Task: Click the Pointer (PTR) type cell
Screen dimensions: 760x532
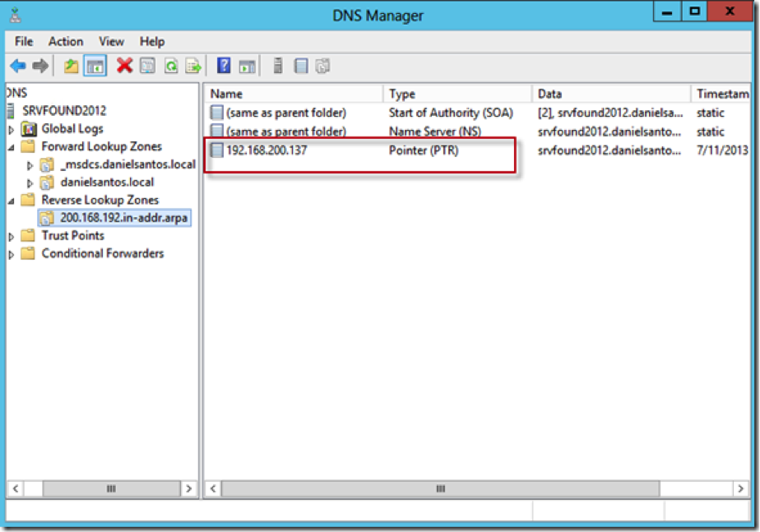Action: (424, 150)
